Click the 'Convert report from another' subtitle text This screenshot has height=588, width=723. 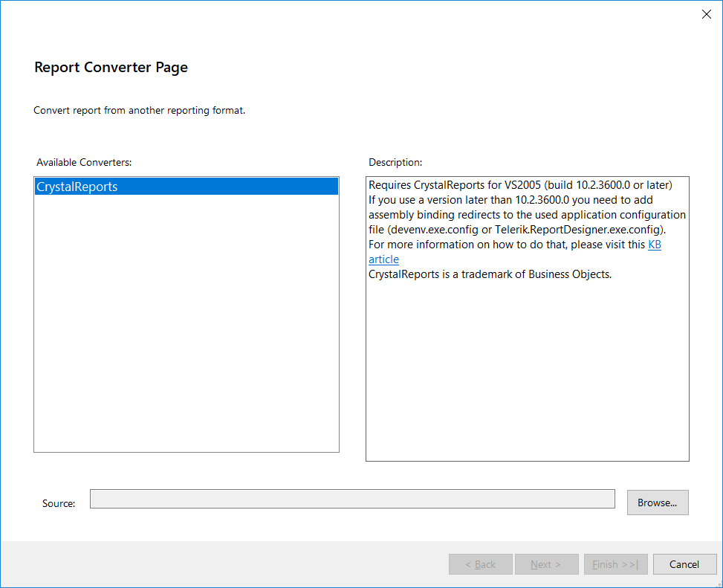139,110
